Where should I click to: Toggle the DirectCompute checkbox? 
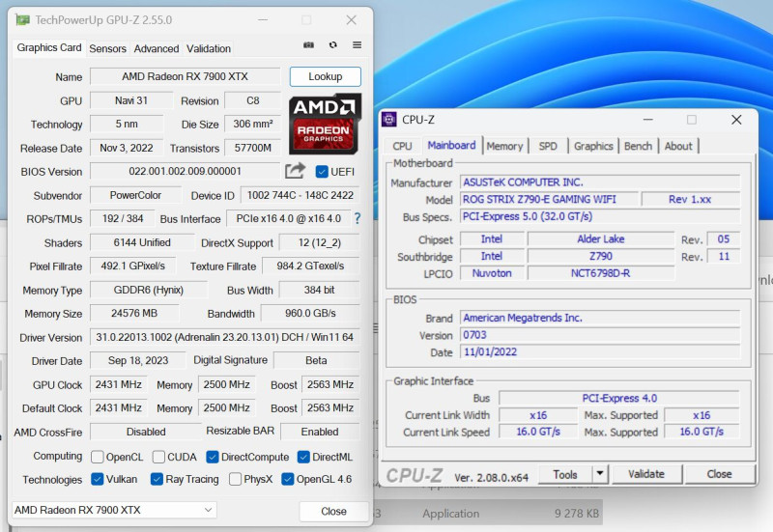pyautogui.click(x=213, y=457)
